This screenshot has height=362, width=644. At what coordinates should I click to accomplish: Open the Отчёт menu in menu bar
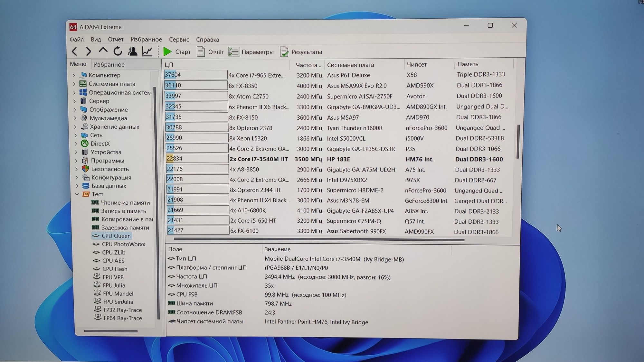(x=116, y=39)
